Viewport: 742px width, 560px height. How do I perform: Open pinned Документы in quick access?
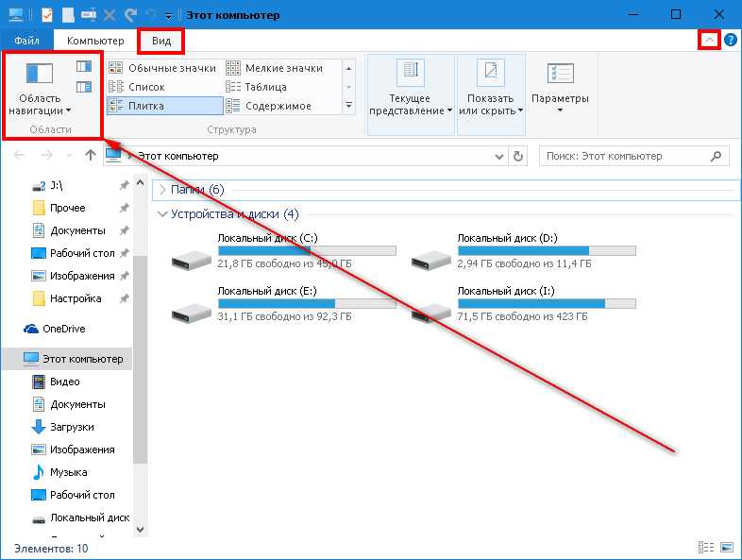[x=77, y=231]
